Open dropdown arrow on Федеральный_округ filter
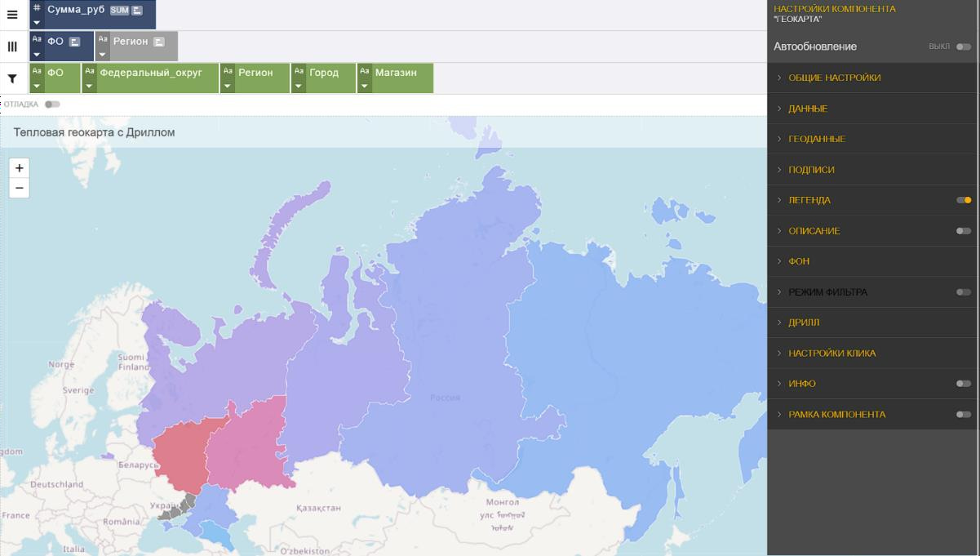Image resolution: width=980 pixels, height=556 pixels. [89, 86]
